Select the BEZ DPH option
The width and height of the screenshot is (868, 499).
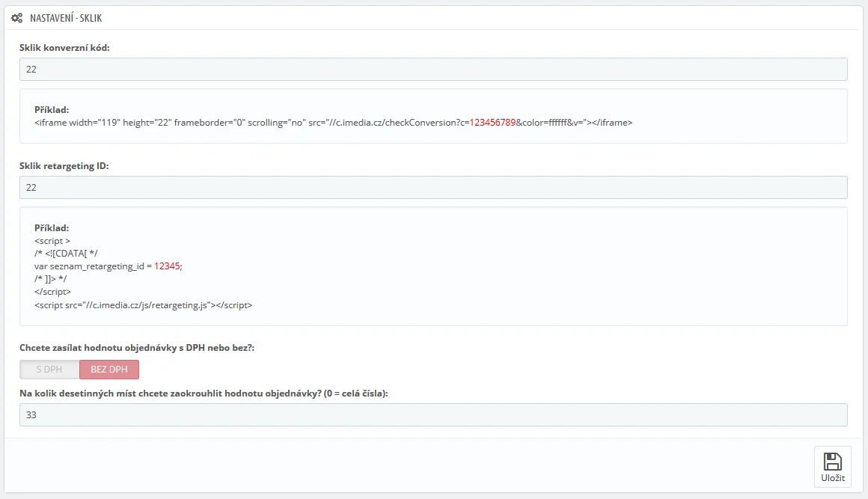[x=109, y=370]
